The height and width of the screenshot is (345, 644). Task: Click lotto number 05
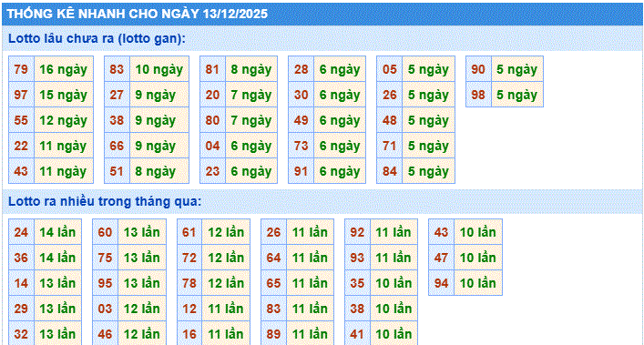[x=389, y=69]
